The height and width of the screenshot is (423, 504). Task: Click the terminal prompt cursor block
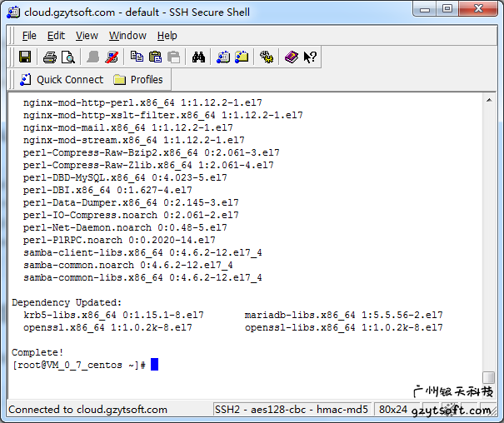(x=154, y=365)
